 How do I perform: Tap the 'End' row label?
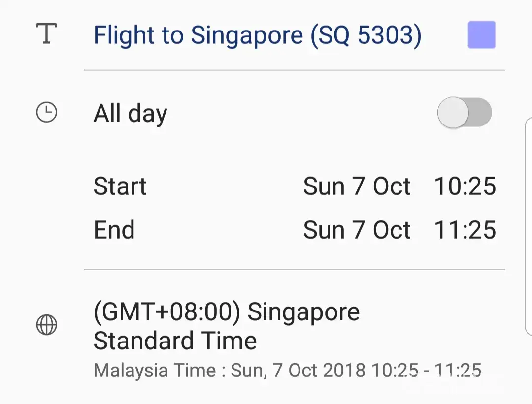[114, 230]
